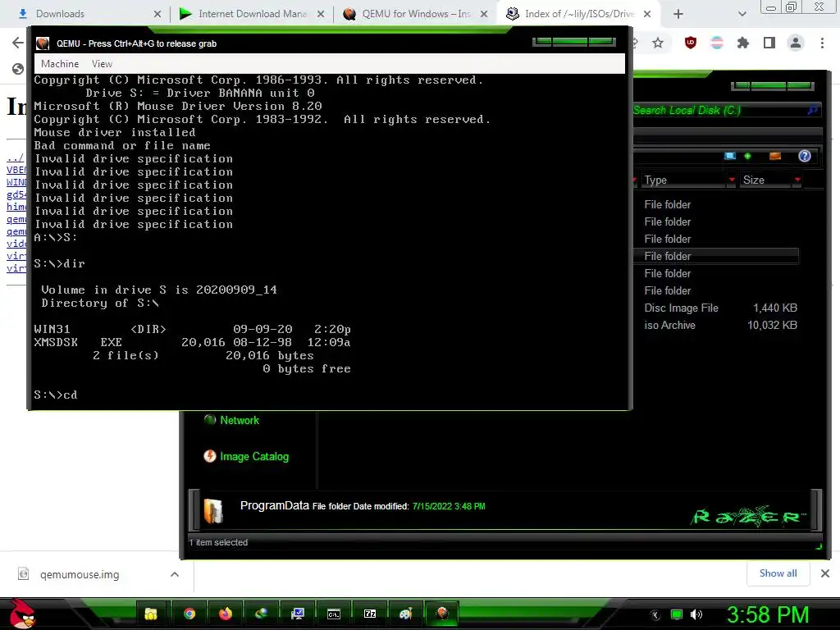Click Show all downloads
This screenshot has width=840, height=630.
tap(778, 573)
